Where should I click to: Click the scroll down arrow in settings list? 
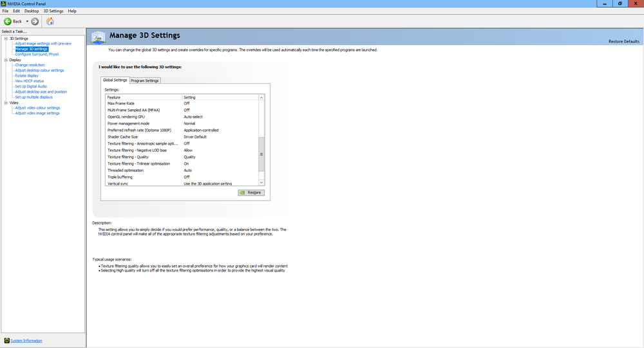(261, 183)
